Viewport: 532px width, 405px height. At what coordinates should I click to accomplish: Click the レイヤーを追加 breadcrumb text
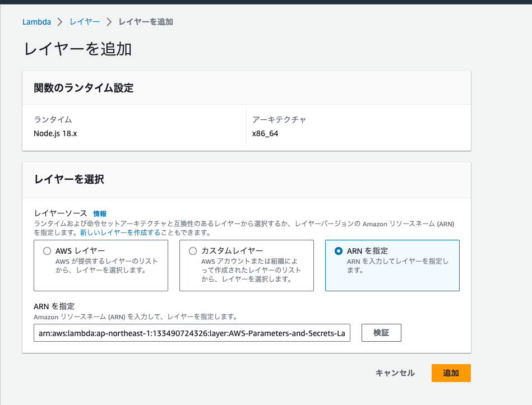pos(146,22)
